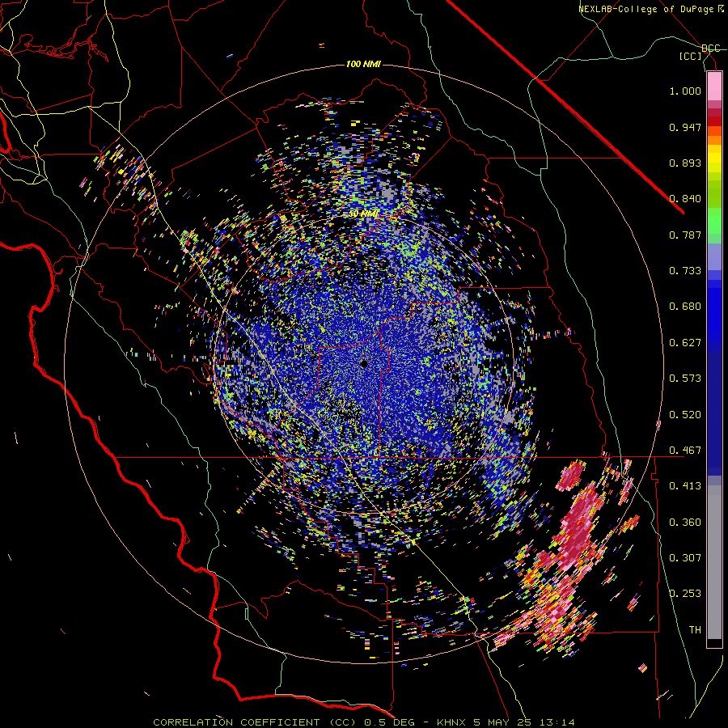728x728 pixels.
Task: Click the 13:14 timestamp in the caption
Action: tap(557, 722)
